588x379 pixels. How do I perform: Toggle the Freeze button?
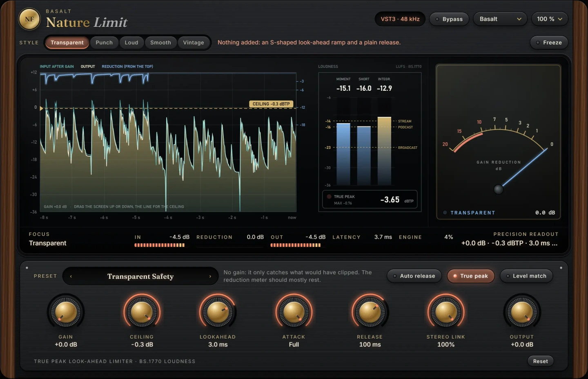point(549,43)
